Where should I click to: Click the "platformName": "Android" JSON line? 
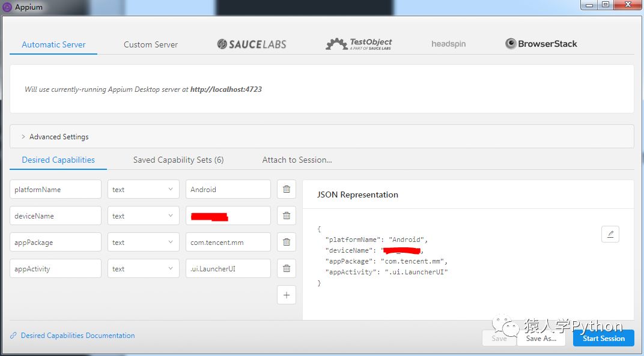pyautogui.click(x=376, y=240)
